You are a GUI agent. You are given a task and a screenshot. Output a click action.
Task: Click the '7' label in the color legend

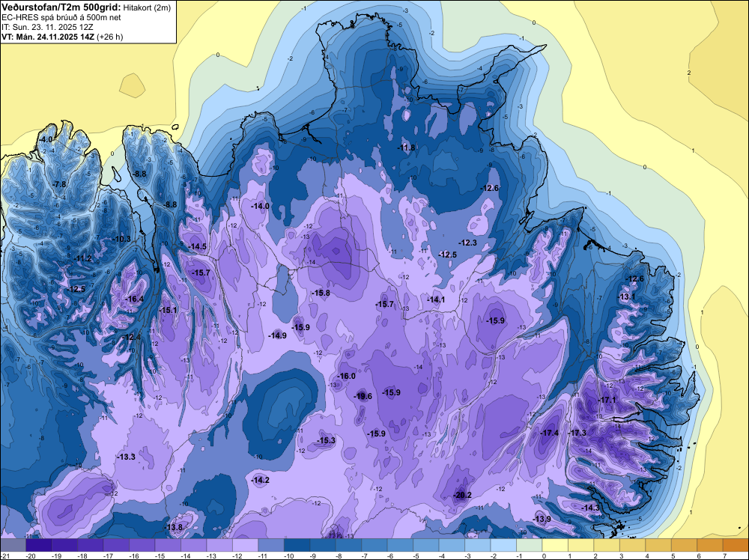point(725,556)
